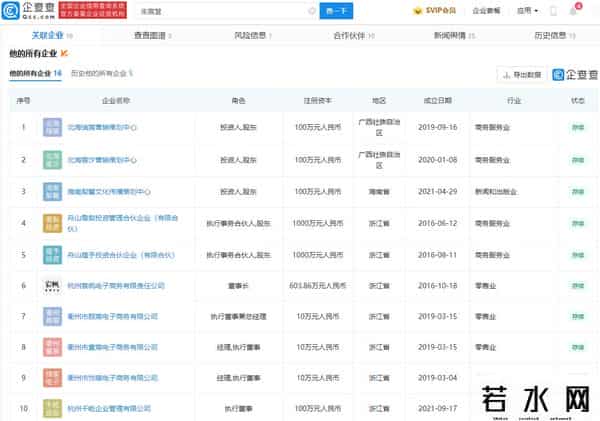This screenshot has width=600, height=421.
Task: Select the 他的所有企业 14 sub-tab
Action: click(x=35, y=73)
